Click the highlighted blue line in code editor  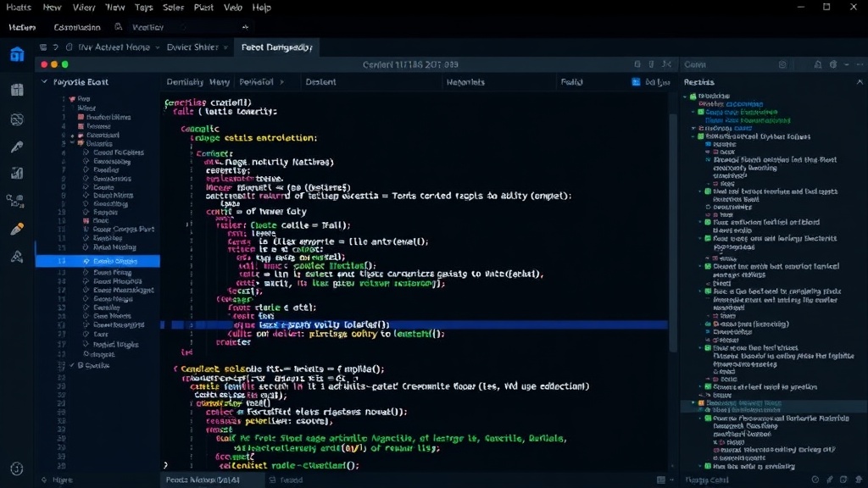414,324
